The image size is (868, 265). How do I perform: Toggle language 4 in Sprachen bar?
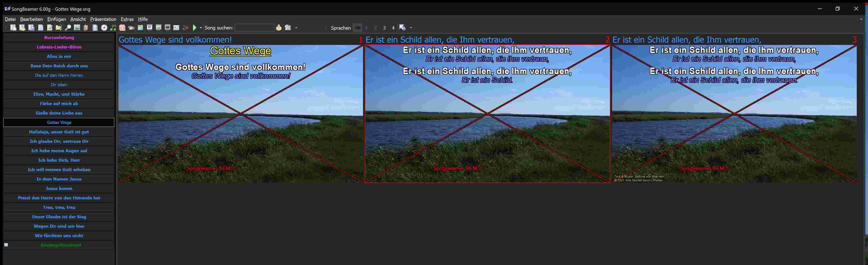point(393,28)
